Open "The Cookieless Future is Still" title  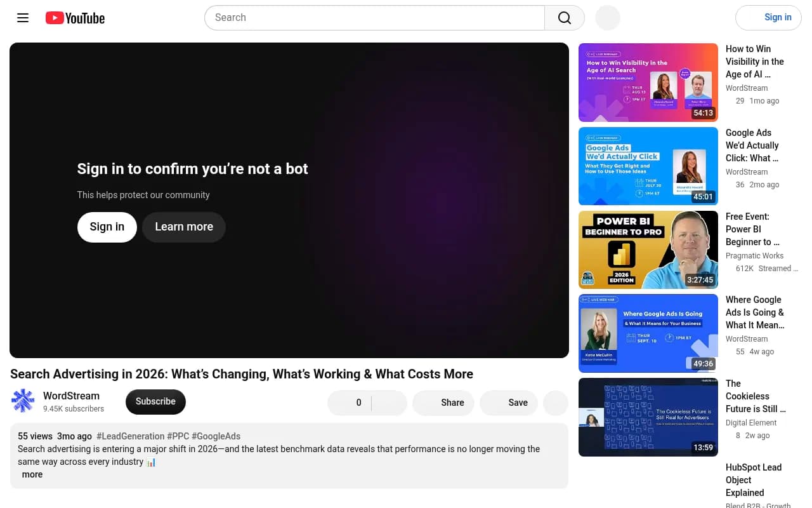point(756,396)
